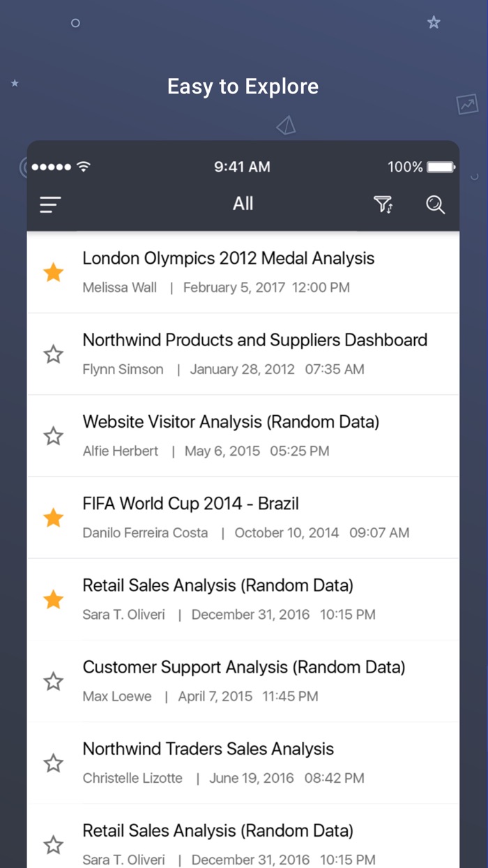Star the Website Visitor Analysis report

click(53, 435)
